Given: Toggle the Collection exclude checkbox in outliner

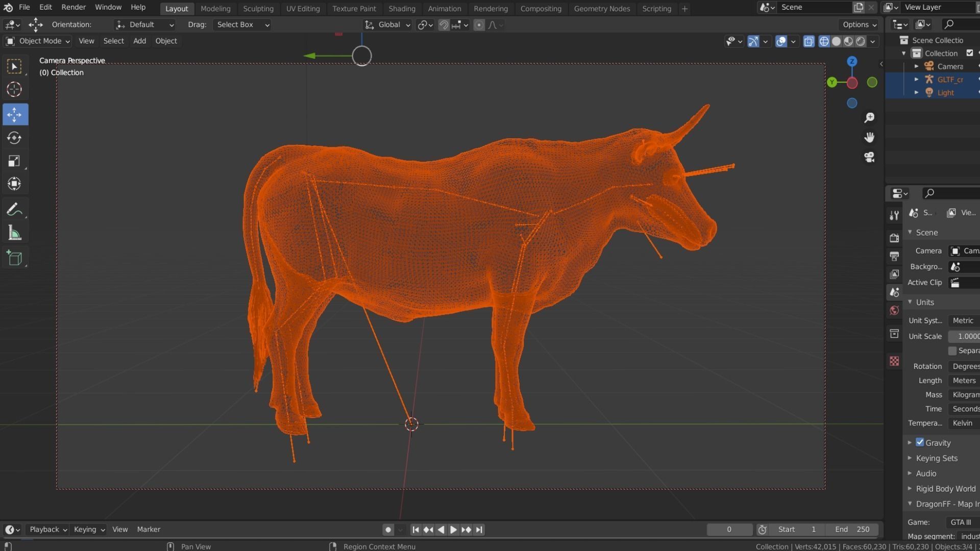Looking at the screenshot, I should coord(970,53).
